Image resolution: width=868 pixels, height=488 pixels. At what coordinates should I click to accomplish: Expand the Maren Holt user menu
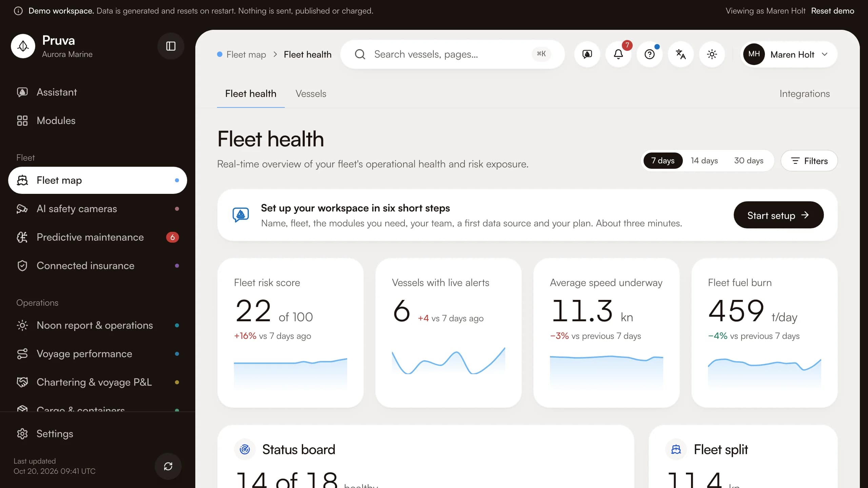(x=789, y=54)
